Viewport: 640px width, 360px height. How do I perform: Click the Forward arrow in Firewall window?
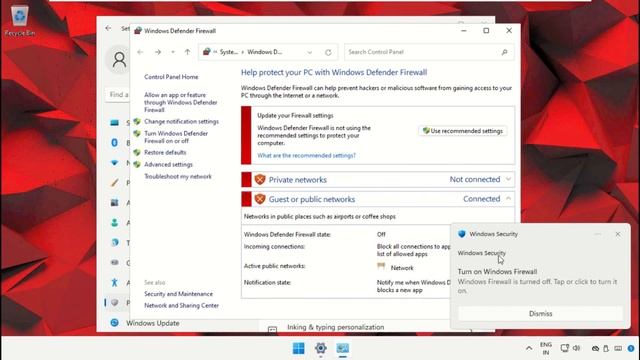(x=158, y=52)
